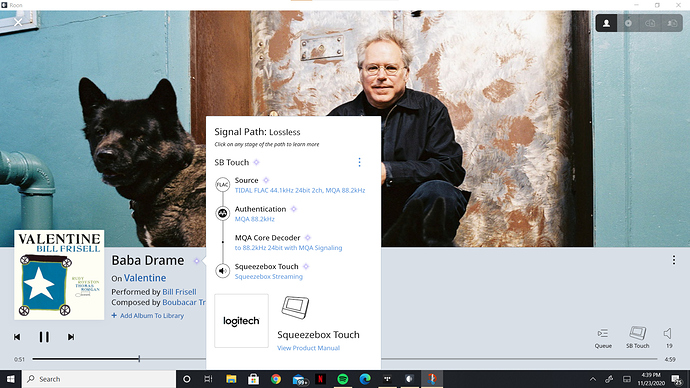Pause the current track
Image resolution: width=690 pixels, height=388 pixels.
[44, 337]
